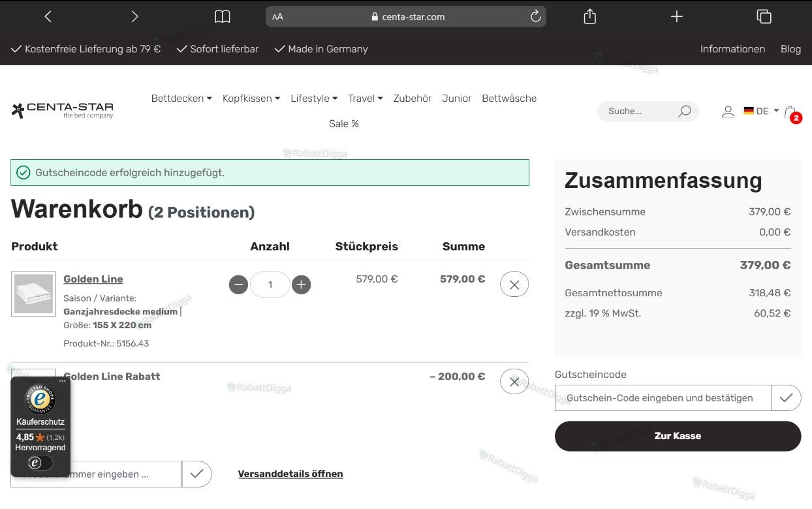Increase Golden Line quantity with plus

tap(301, 285)
